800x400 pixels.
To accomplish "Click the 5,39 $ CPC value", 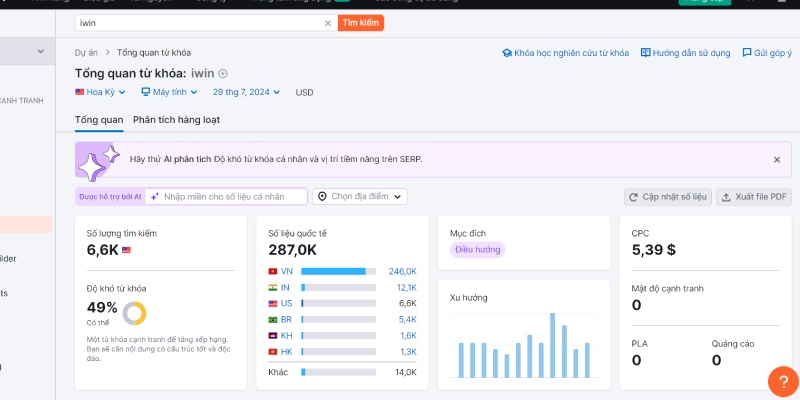I will [x=654, y=249].
